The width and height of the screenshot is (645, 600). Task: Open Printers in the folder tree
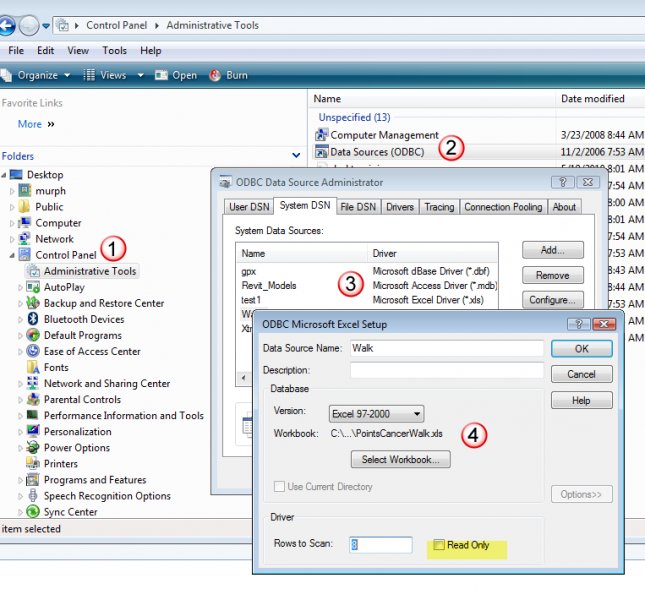(x=60, y=464)
